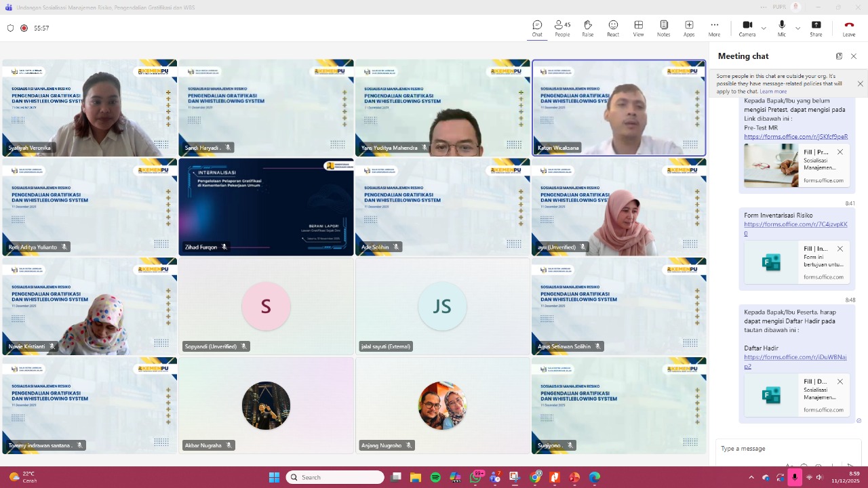
Task: Open the View layout menu
Action: tap(638, 28)
